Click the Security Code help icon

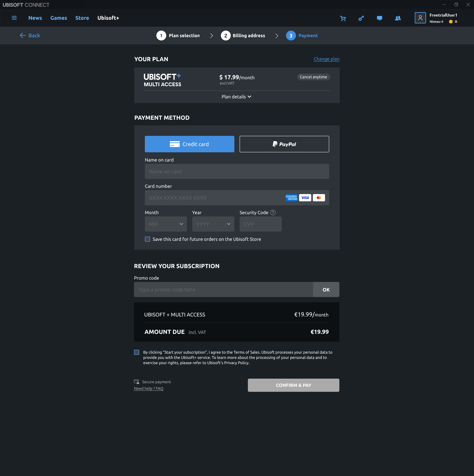273,213
